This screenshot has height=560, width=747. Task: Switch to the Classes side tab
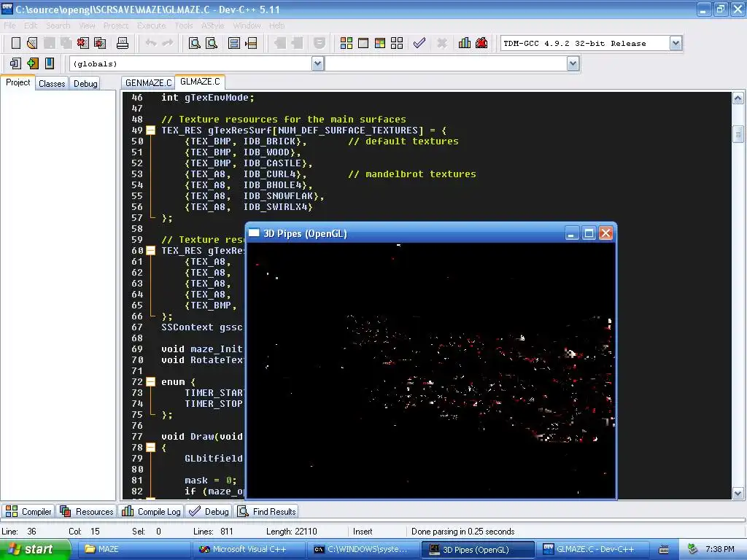pyautogui.click(x=52, y=83)
